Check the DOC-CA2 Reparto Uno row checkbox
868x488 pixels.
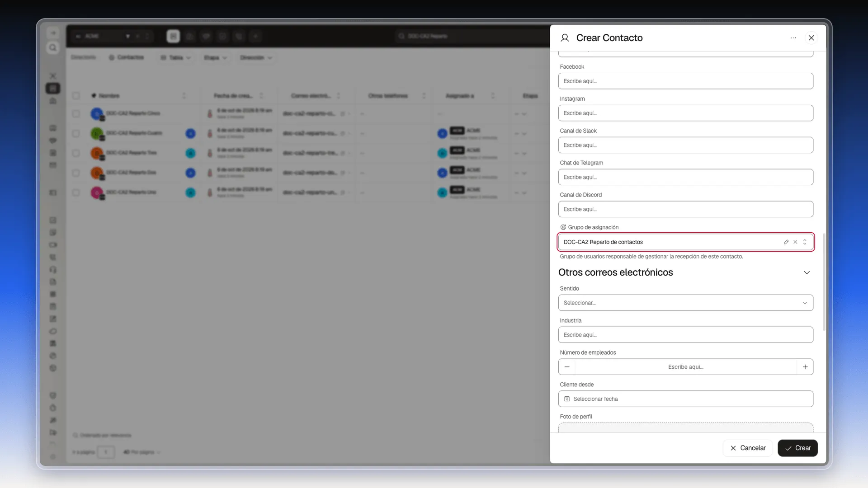click(x=76, y=193)
